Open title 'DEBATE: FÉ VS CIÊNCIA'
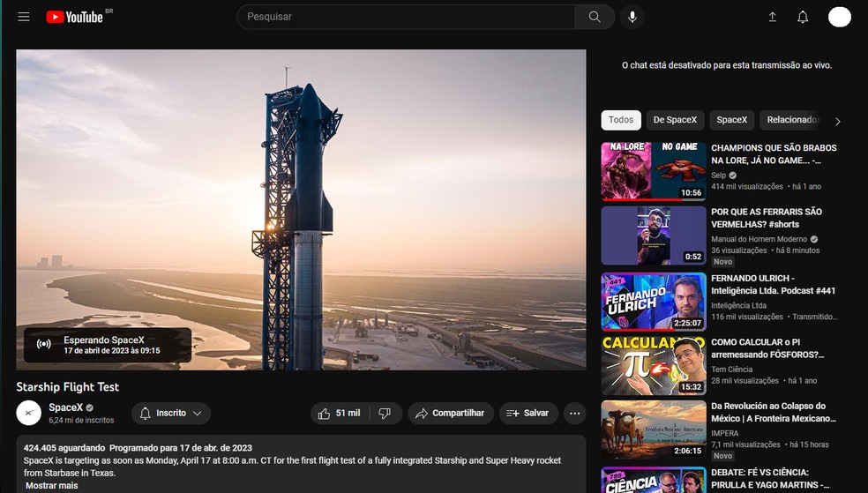Viewport: 868px width, 493px height. pos(770,479)
